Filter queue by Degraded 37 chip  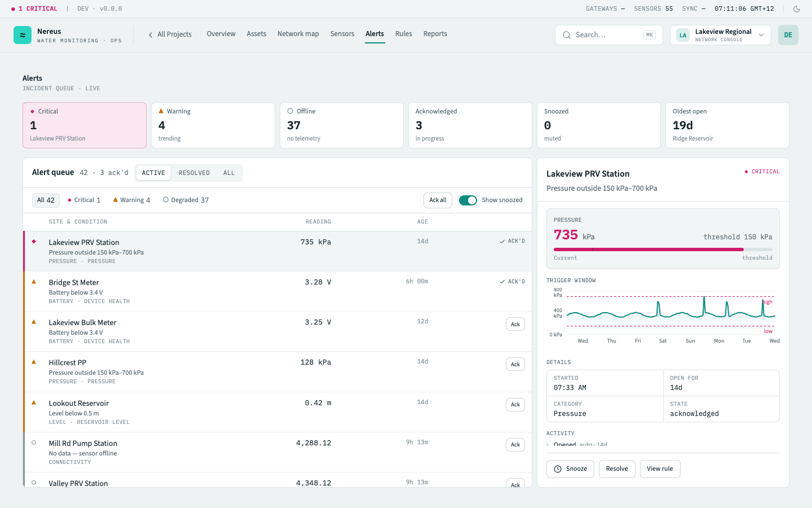coord(186,200)
